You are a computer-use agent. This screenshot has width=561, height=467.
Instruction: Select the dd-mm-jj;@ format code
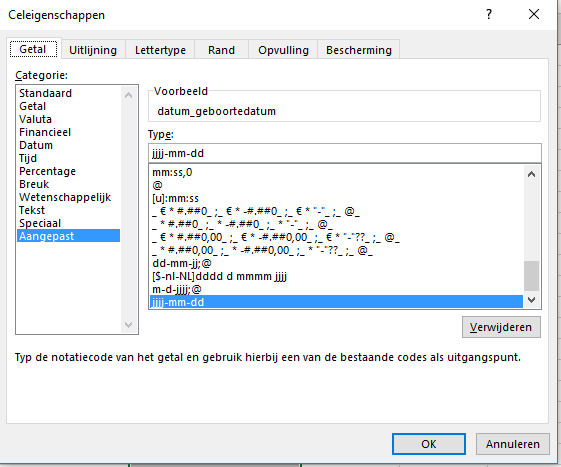(182, 263)
